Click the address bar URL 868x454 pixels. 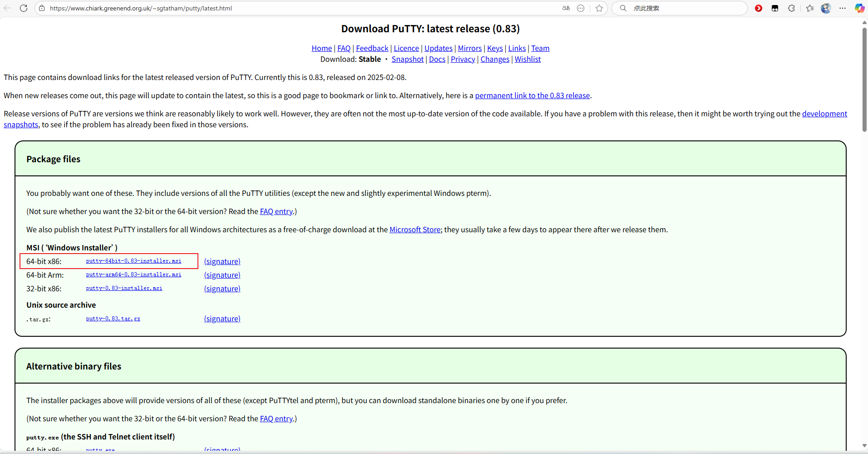[141, 8]
